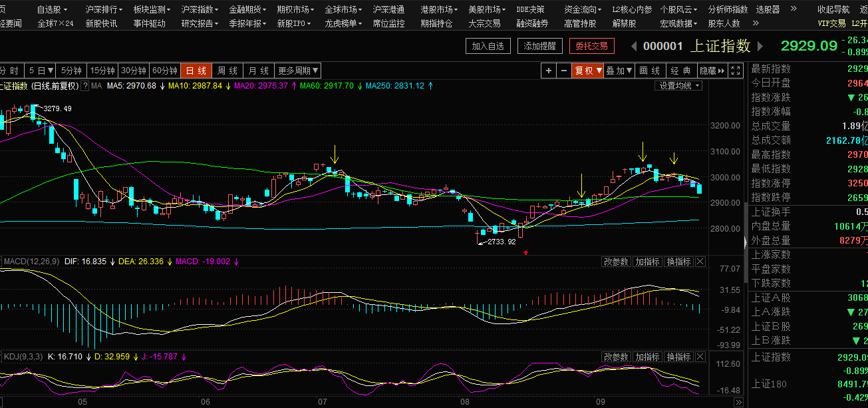Close the MACD indicator panel

tap(700, 262)
